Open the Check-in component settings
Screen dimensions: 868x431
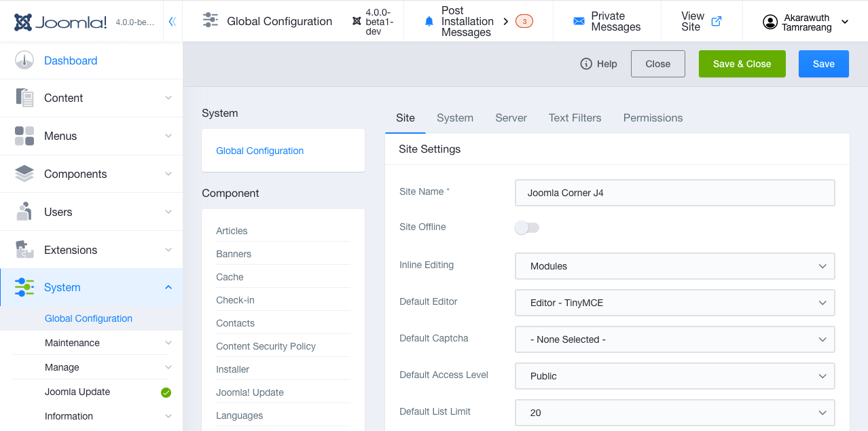click(235, 300)
